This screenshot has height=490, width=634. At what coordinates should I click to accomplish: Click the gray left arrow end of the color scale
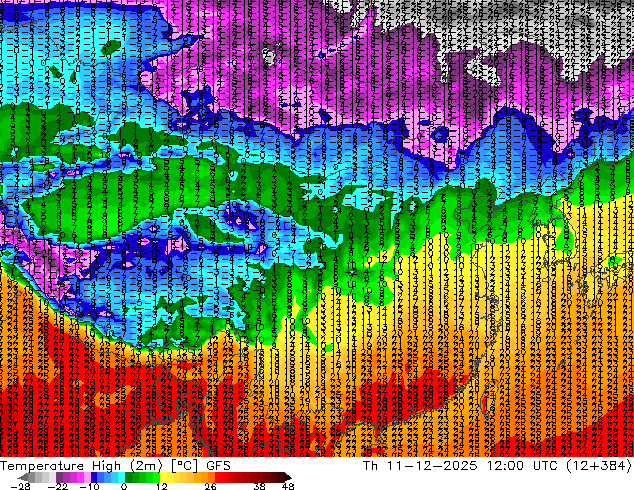click(22, 477)
